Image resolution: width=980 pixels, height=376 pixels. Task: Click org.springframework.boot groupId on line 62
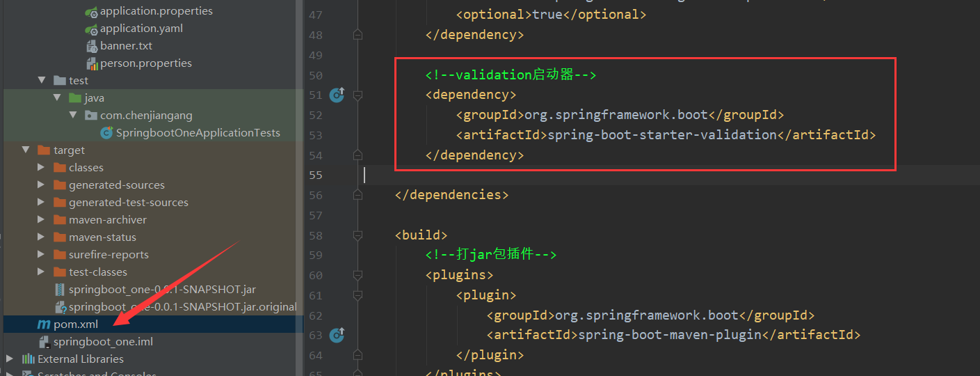click(646, 315)
